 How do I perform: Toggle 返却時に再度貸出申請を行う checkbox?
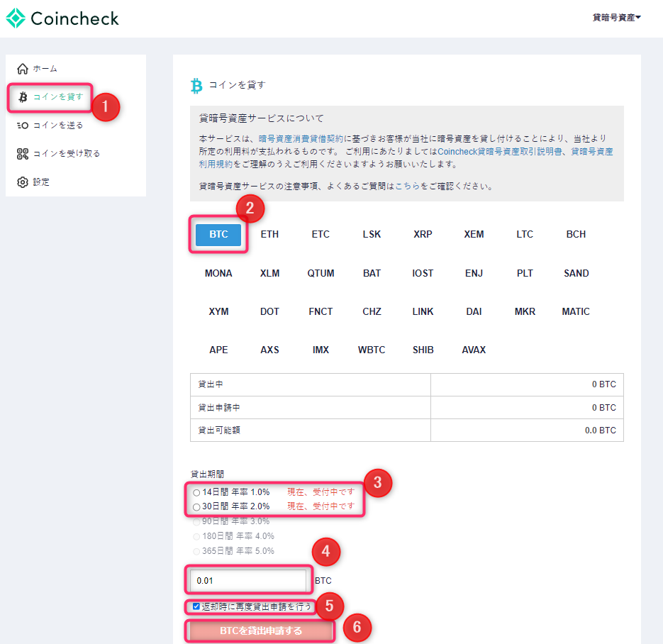[196, 606]
